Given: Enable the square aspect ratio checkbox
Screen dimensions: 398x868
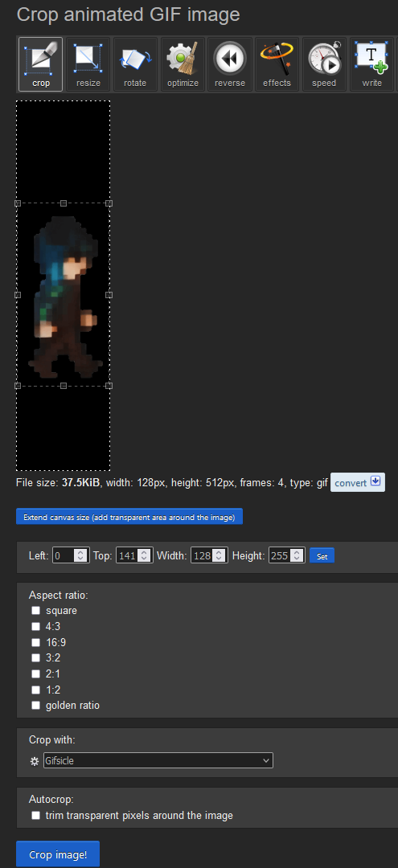Looking at the screenshot, I should click(x=36, y=611).
